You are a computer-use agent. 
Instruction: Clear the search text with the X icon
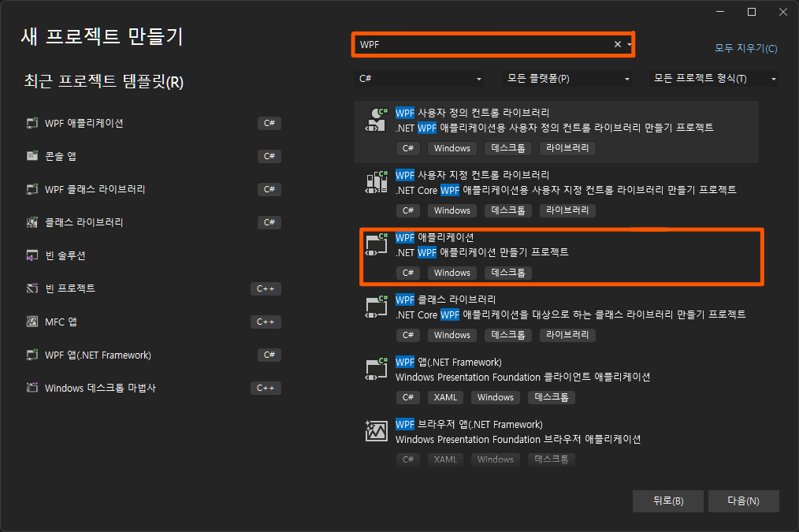pyautogui.click(x=618, y=44)
